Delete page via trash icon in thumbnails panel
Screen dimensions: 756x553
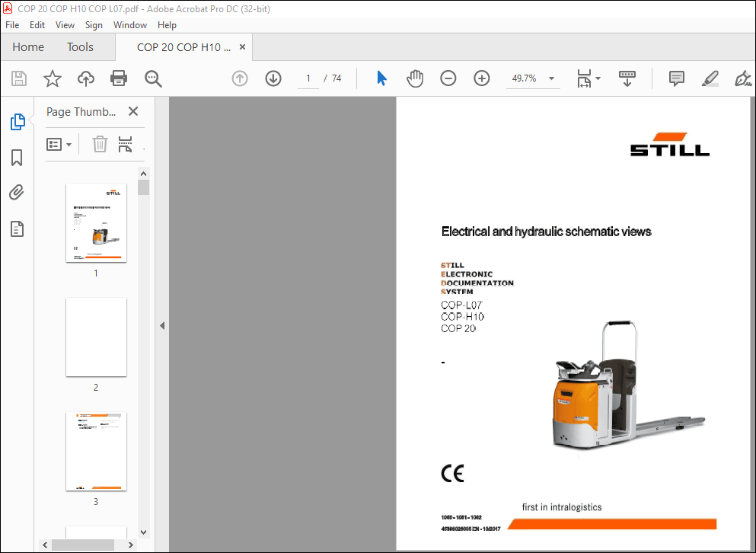pyautogui.click(x=100, y=144)
